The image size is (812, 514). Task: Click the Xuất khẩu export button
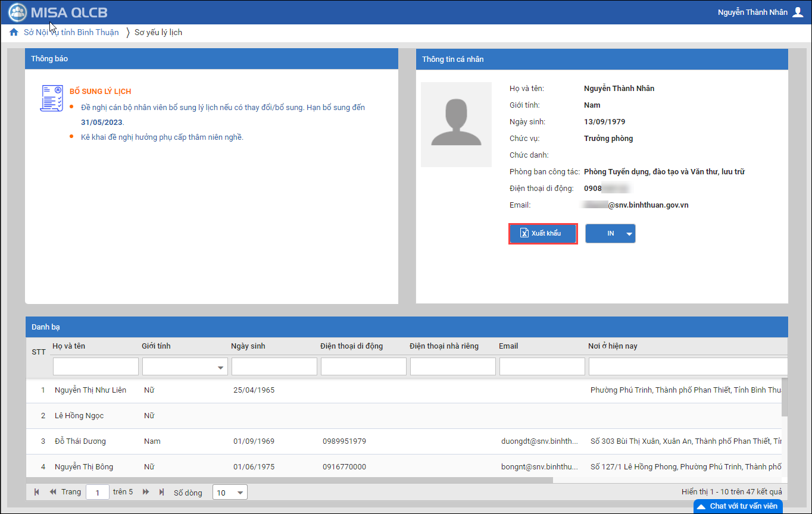click(542, 233)
